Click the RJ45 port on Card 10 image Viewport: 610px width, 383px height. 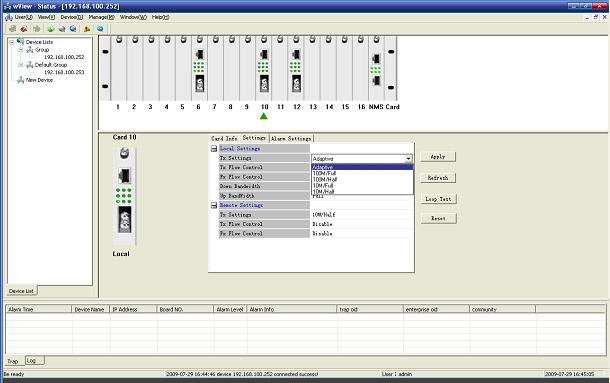124,176
